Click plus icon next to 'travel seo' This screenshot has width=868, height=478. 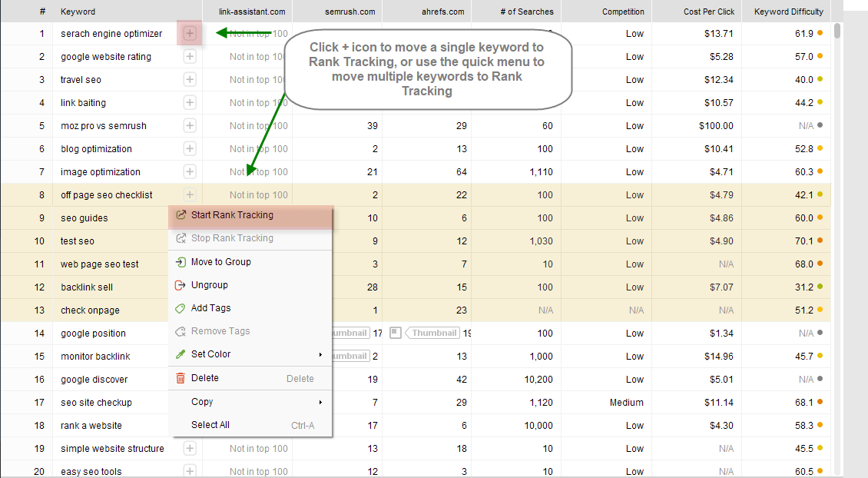pos(190,80)
